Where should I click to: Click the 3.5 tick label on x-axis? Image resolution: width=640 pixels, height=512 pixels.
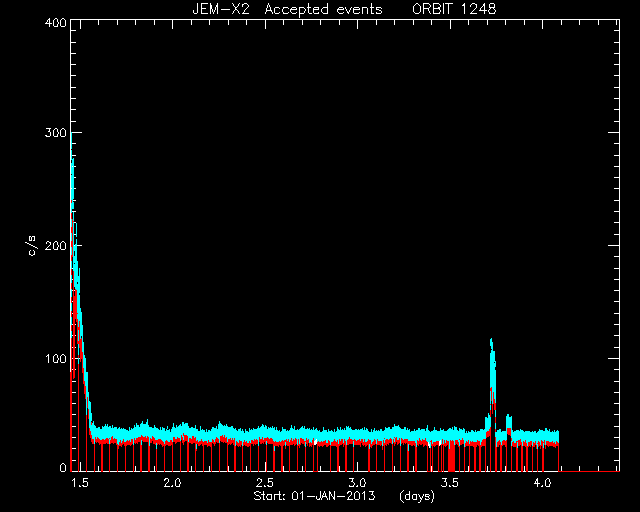[x=450, y=483]
